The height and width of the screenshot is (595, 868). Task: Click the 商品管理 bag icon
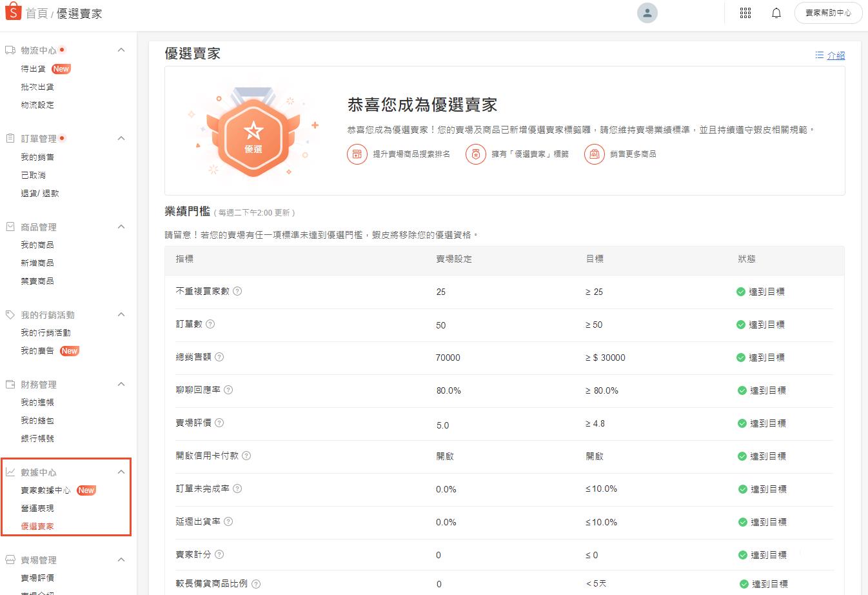click(x=10, y=227)
